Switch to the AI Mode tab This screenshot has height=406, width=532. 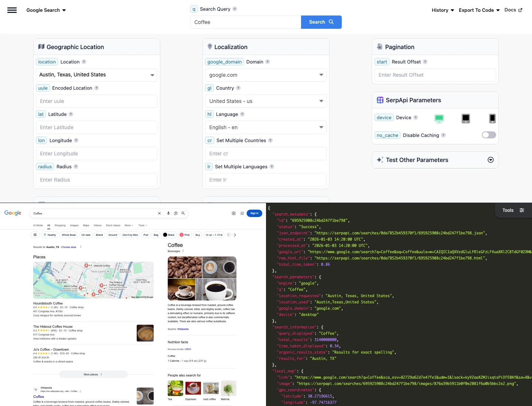point(38,225)
